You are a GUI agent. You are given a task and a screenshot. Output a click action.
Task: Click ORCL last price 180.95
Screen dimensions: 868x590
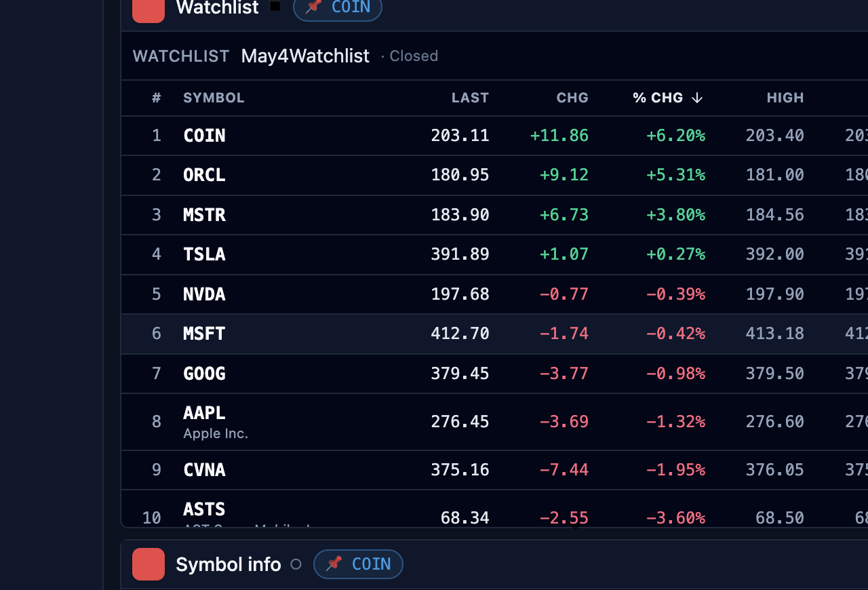(460, 175)
